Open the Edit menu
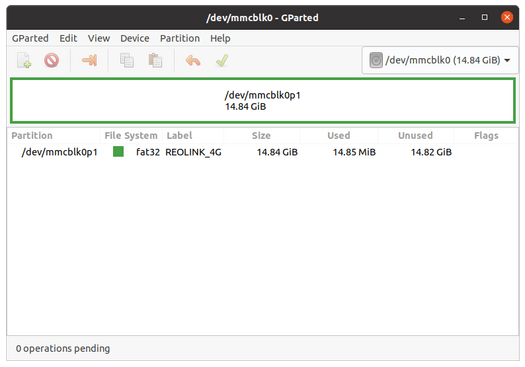This screenshot has height=367, width=525. point(68,38)
